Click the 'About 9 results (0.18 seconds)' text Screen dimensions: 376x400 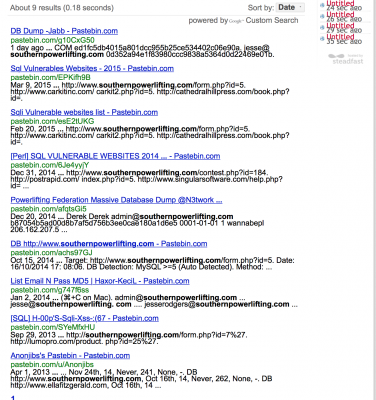[62, 7]
